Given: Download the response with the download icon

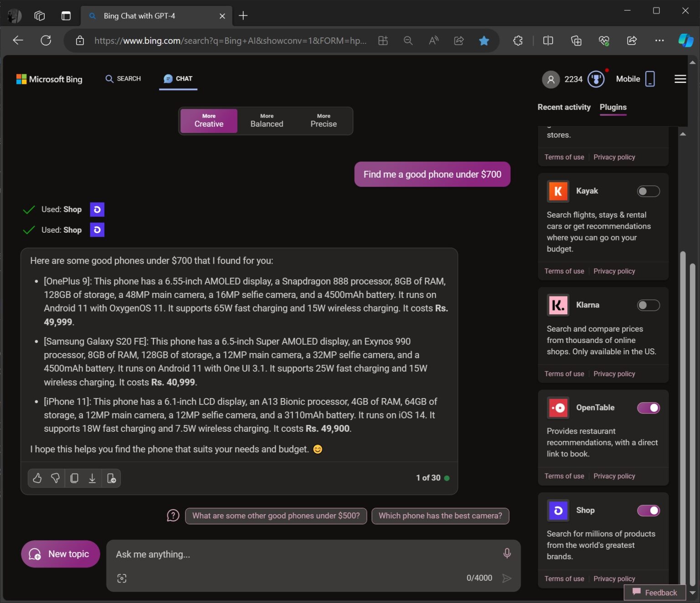Looking at the screenshot, I should tap(92, 478).
